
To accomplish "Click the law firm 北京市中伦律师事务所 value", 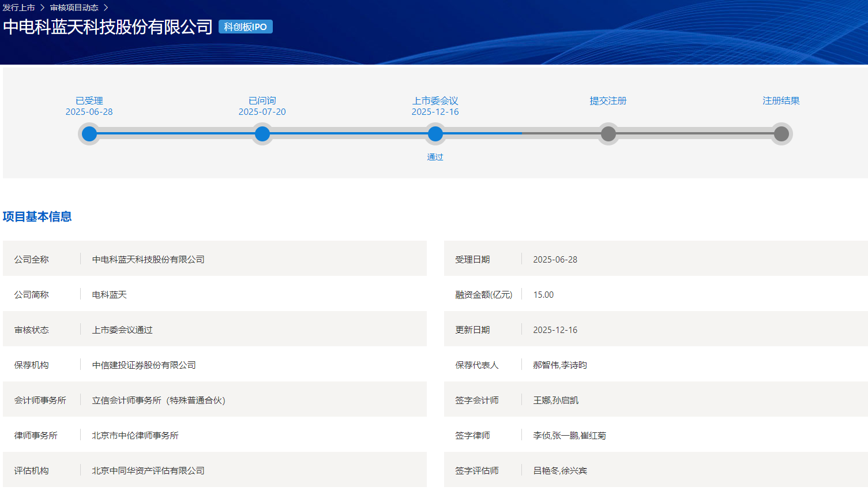I will click(x=136, y=435).
